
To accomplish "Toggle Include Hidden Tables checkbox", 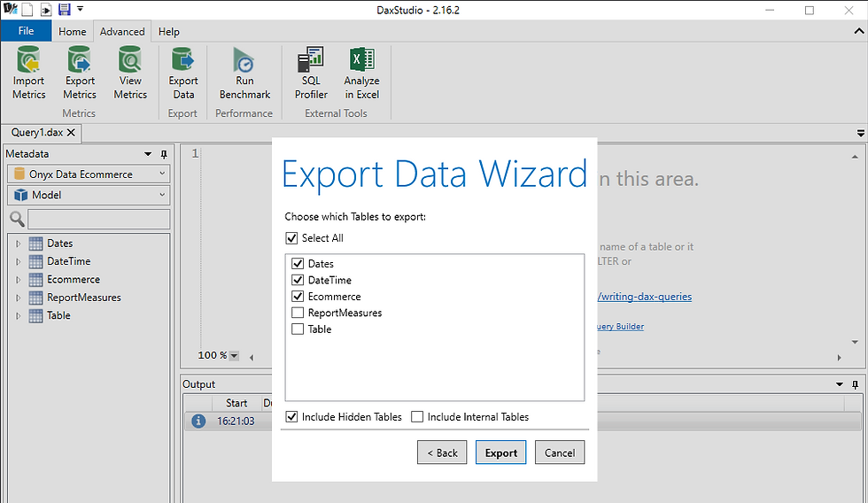I will pos(291,417).
